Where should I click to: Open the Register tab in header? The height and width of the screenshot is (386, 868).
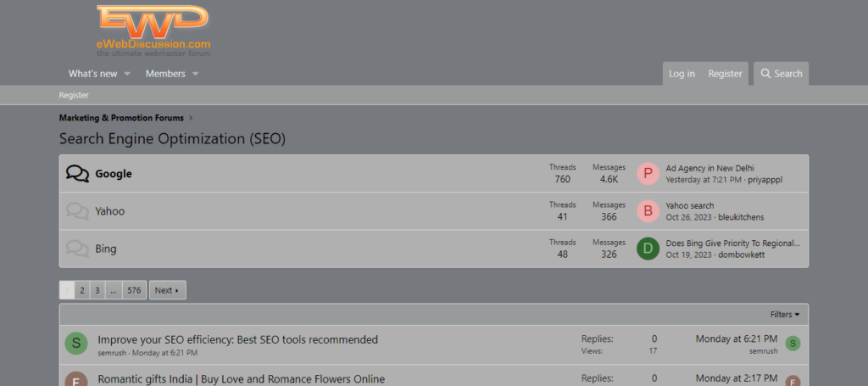click(x=725, y=74)
